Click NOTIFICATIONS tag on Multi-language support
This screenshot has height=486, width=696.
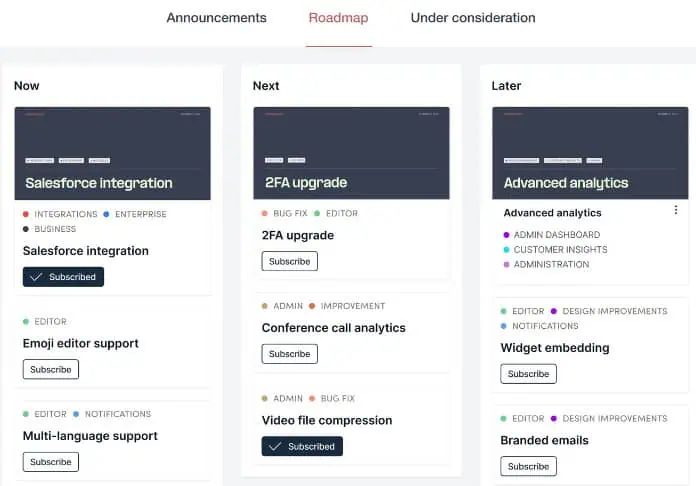[x=112, y=414]
